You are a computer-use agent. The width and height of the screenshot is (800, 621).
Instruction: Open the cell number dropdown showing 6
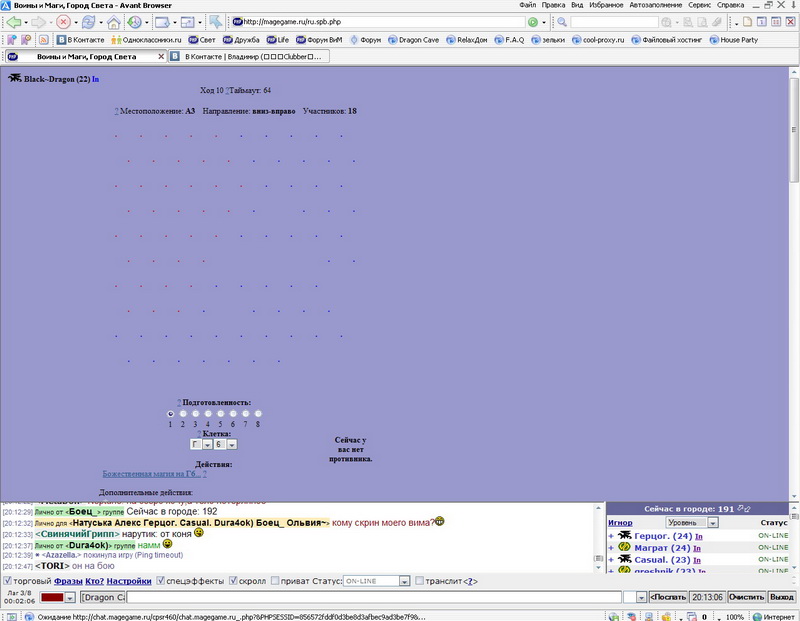click(225, 444)
